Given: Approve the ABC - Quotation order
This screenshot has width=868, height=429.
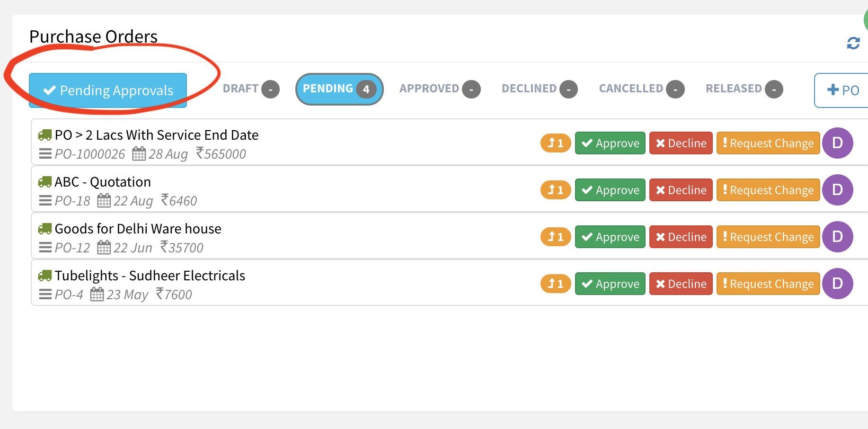Looking at the screenshot, I should [610, 190].
